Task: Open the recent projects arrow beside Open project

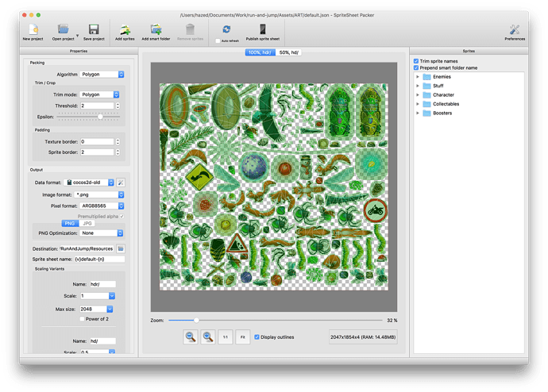Action: point(77,35)
